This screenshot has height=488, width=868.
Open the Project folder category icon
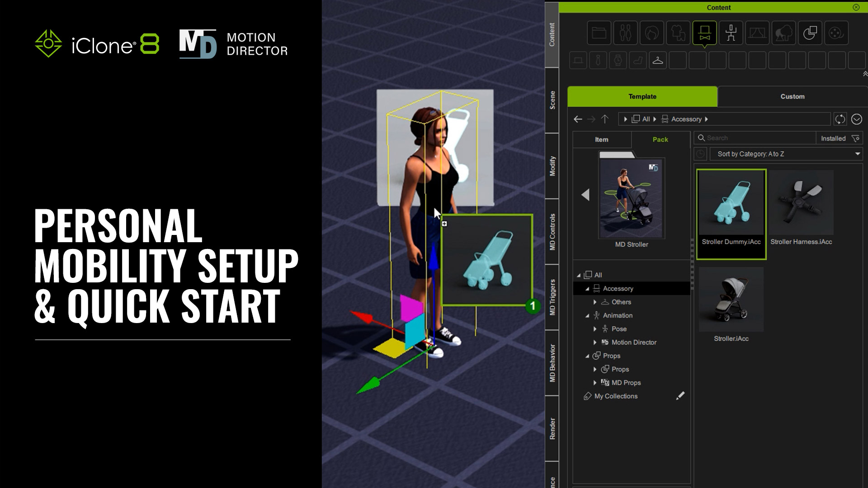[x=599, y=33]
